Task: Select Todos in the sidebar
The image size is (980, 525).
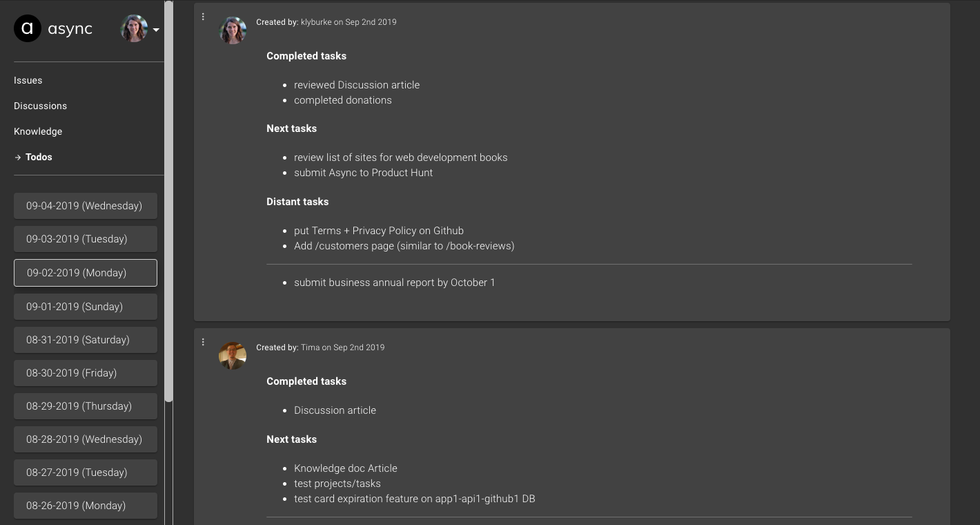Action: [x=39, y=157]
